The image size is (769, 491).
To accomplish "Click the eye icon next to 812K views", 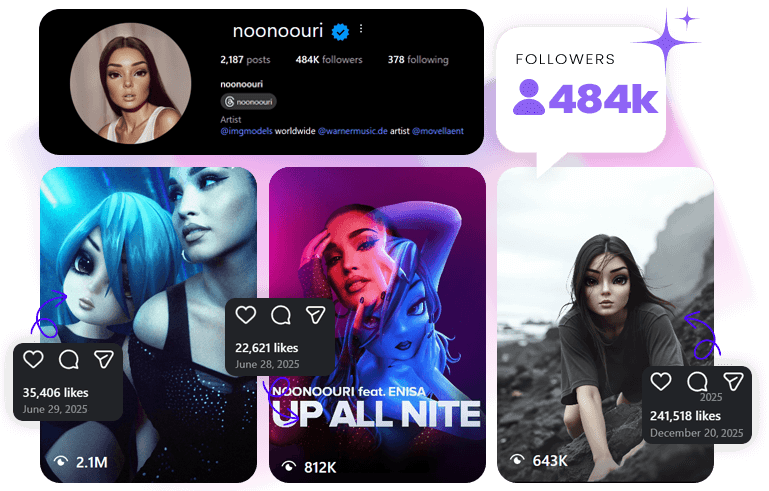I will tap(289, 466).
